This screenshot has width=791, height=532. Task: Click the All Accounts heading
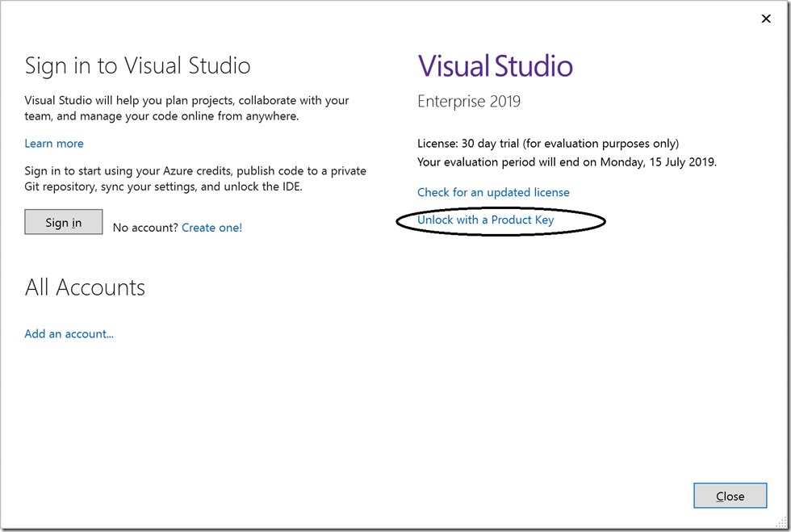click(85, 287)
